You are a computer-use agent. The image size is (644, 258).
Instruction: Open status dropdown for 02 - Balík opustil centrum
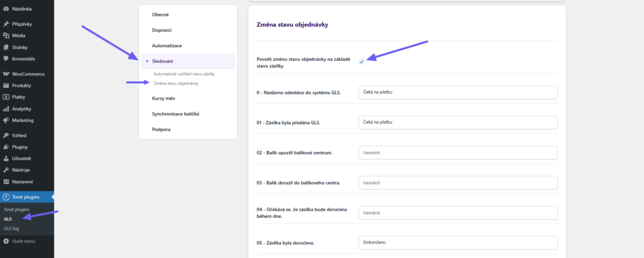pos(458,153)
